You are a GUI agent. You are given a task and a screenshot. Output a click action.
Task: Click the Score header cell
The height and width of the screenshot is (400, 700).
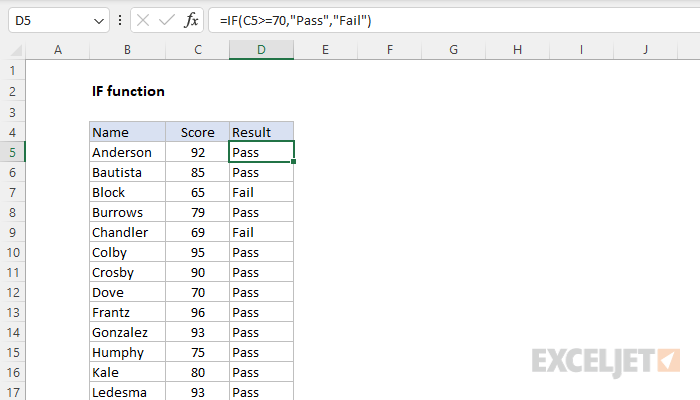coord(197,132)
